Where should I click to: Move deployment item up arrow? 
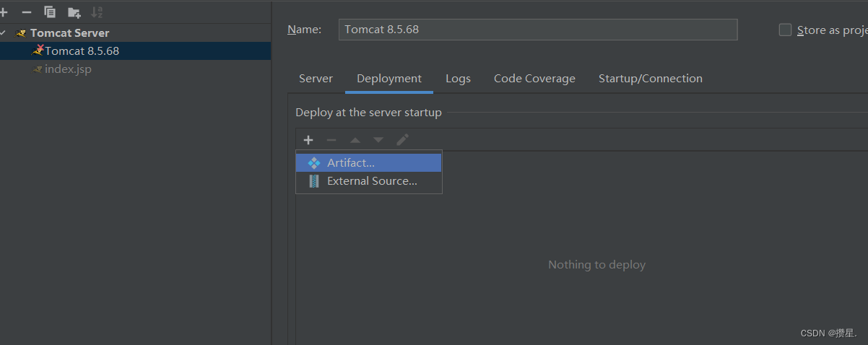point(355,140)
